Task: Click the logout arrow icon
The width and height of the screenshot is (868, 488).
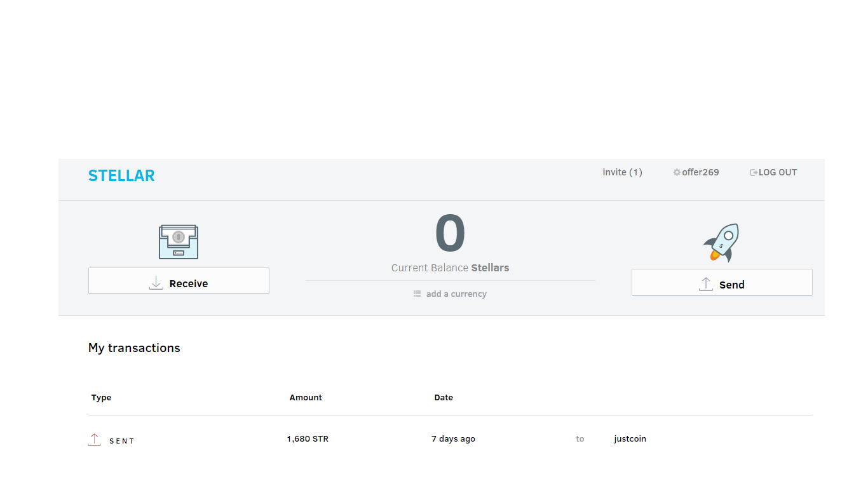Action: click(x=754, y=172)
